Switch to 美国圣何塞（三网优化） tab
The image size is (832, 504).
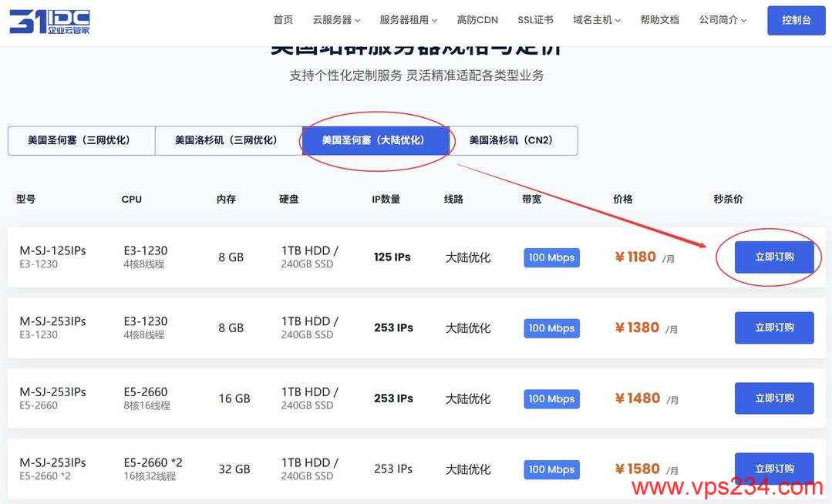tap(81, 140)
